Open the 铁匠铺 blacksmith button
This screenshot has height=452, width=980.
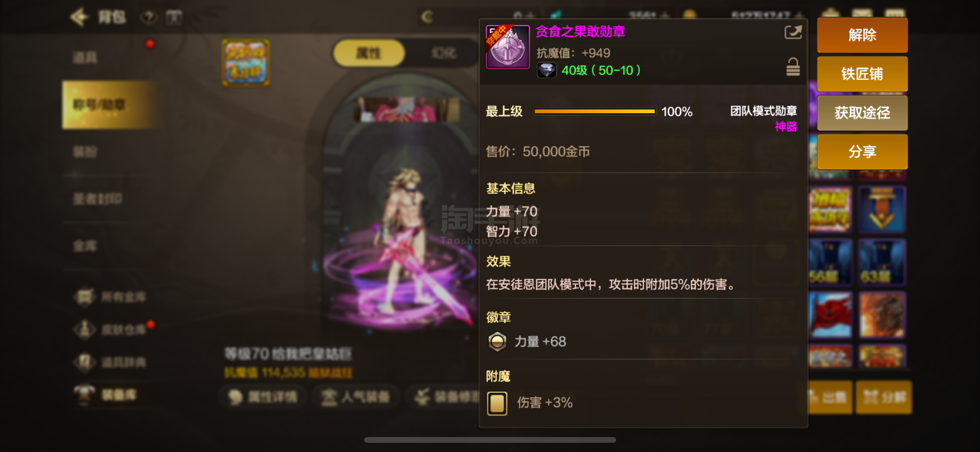pos(862,74)
